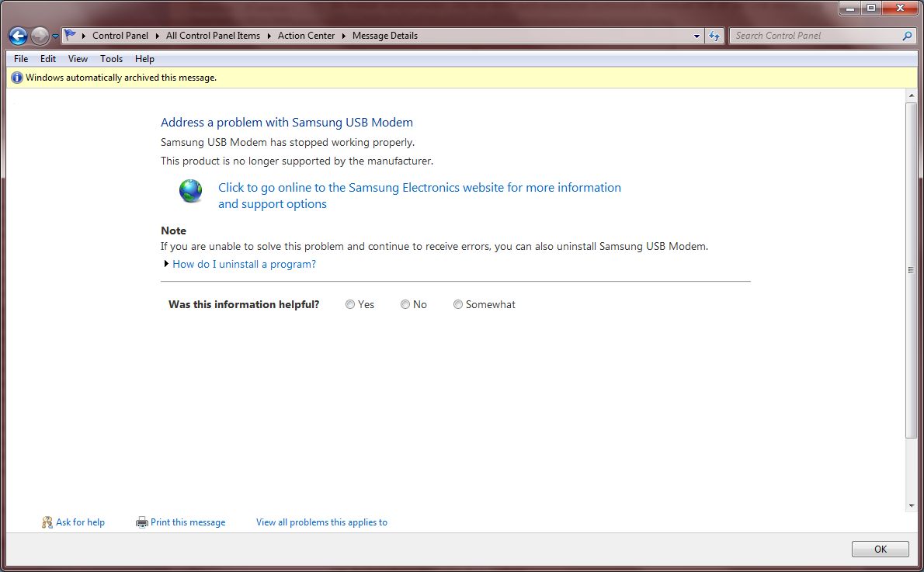Click the greyed Forward arrow button

click(x=40, y=36)
